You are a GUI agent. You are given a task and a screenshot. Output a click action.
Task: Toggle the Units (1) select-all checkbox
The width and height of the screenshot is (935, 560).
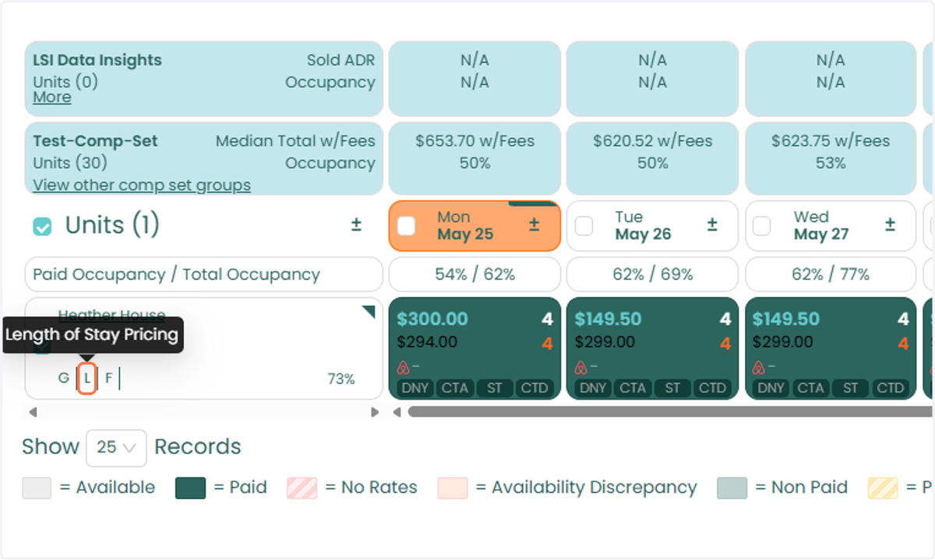(x=42, y=226)
